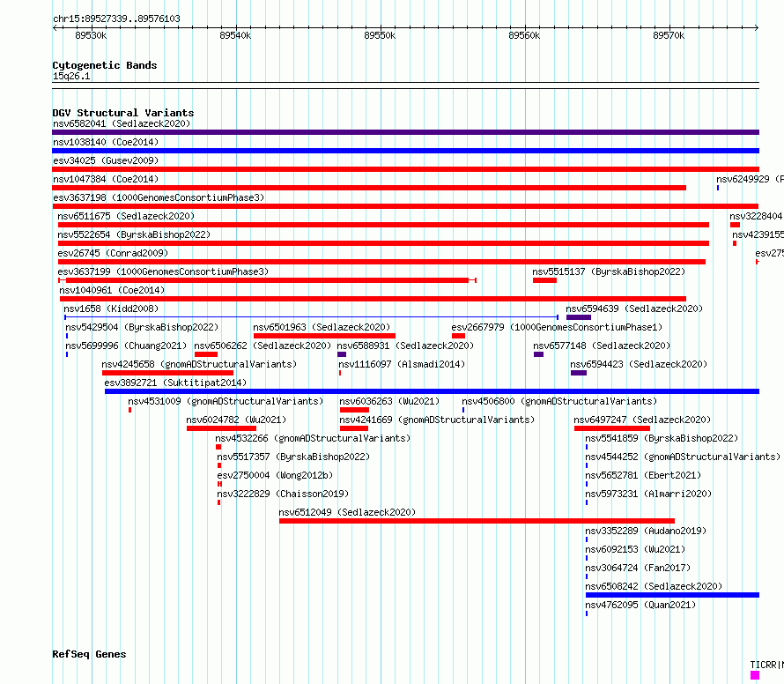Viewport: 784px width, 684px height.
Task: Open the esv34025 (Gusev2009) variant label
Action: click(x=106, y=160)
